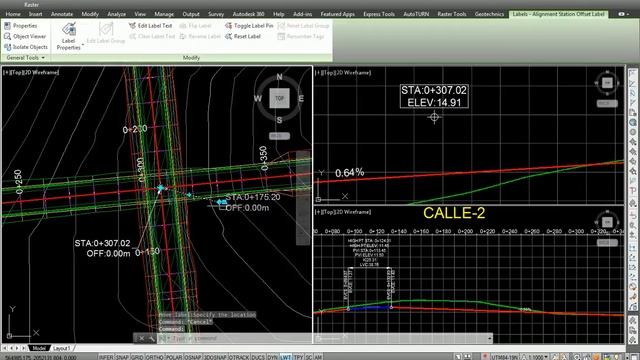
Task: Toggle 3DOSNAP
Action: pos(215,357)
